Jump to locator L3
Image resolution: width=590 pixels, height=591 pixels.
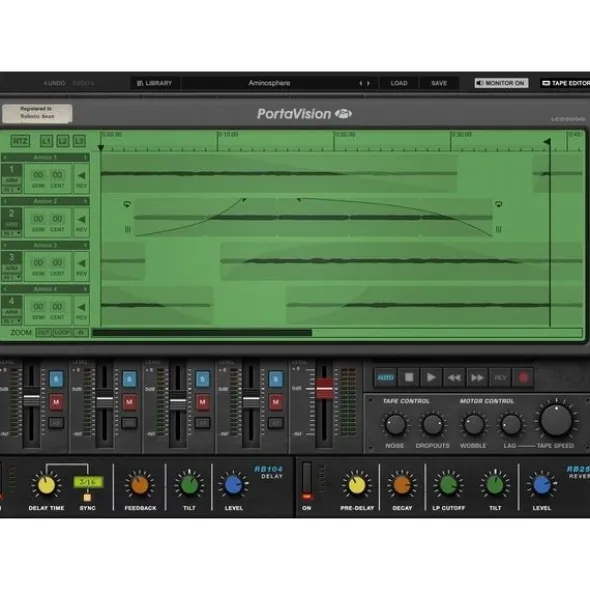coord(79,141)
